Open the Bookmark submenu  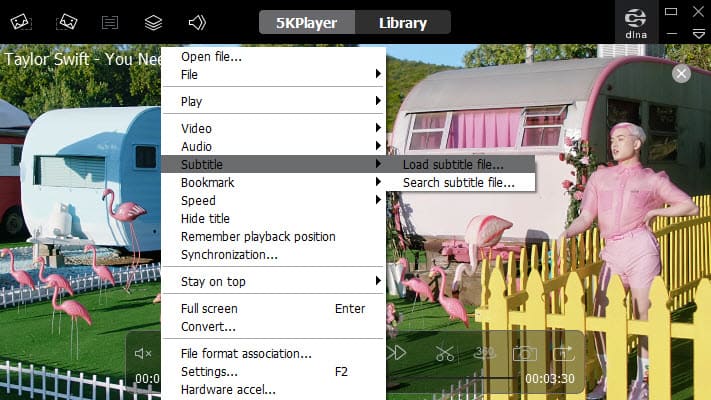click(273, 182)
